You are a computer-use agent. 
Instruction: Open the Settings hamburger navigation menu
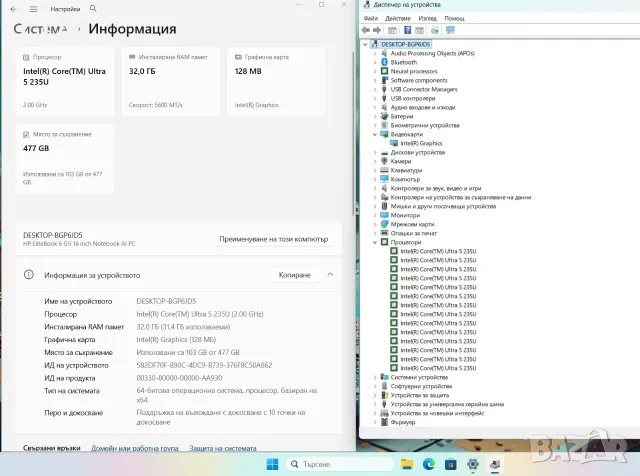(33, 9)
